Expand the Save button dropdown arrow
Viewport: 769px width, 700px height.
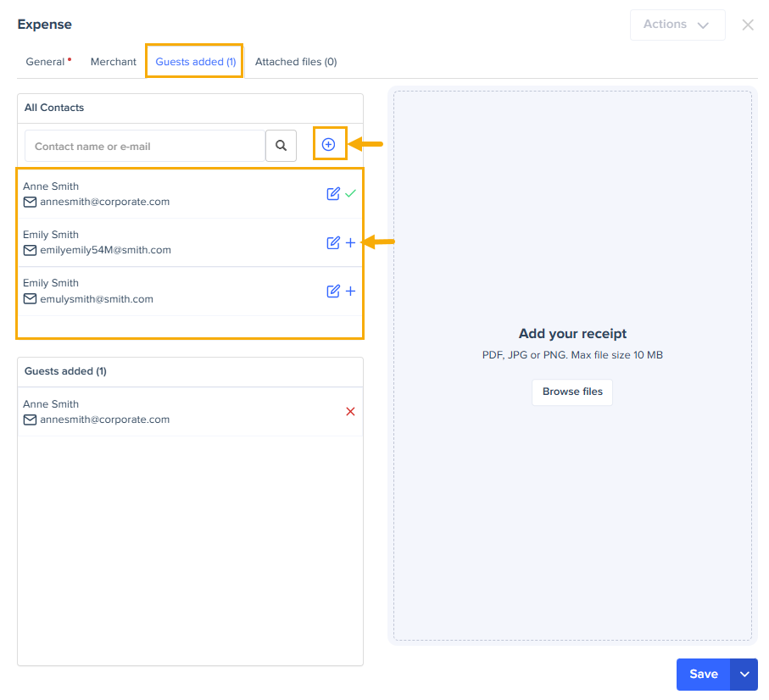click(744, 675)
